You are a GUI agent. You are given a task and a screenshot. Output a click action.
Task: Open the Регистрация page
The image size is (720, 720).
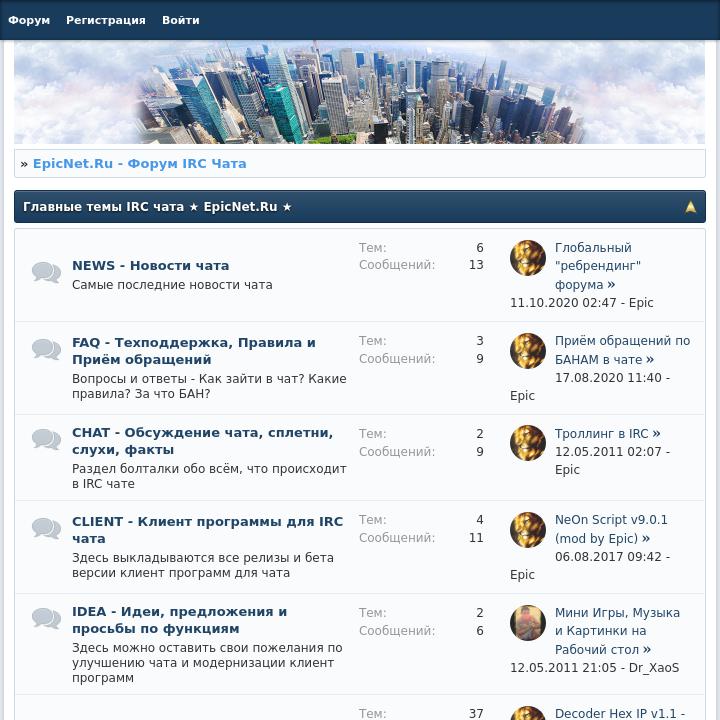[106, 20]
